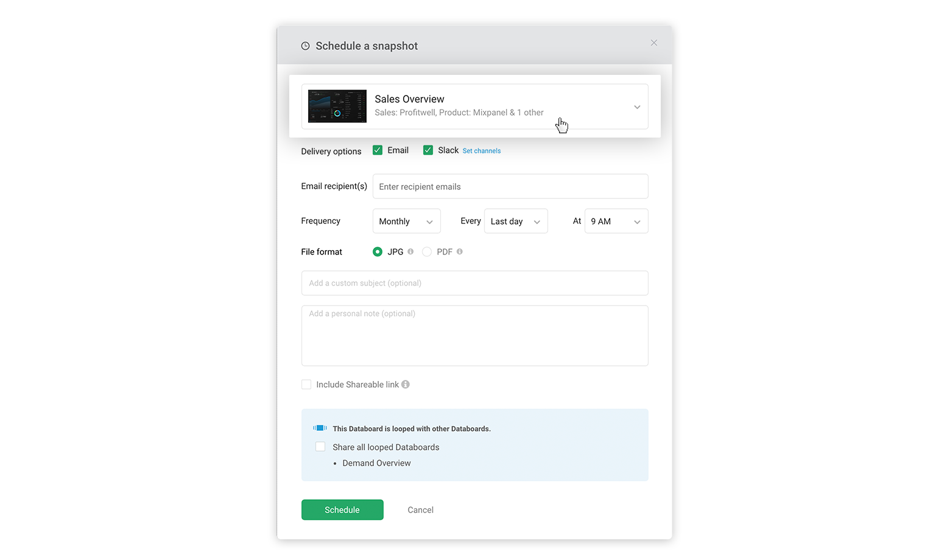Select PDF file format

tap(427, 252)
